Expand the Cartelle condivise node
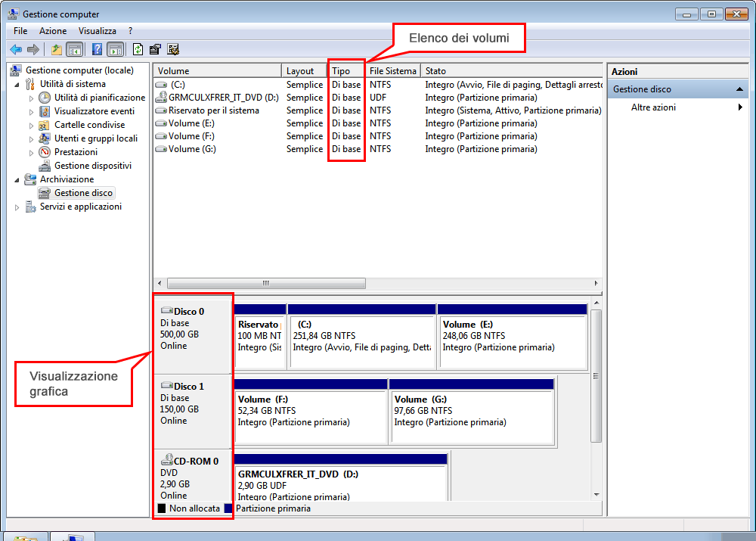This screenshot has height=541, width=756. [x=31, y=126]
